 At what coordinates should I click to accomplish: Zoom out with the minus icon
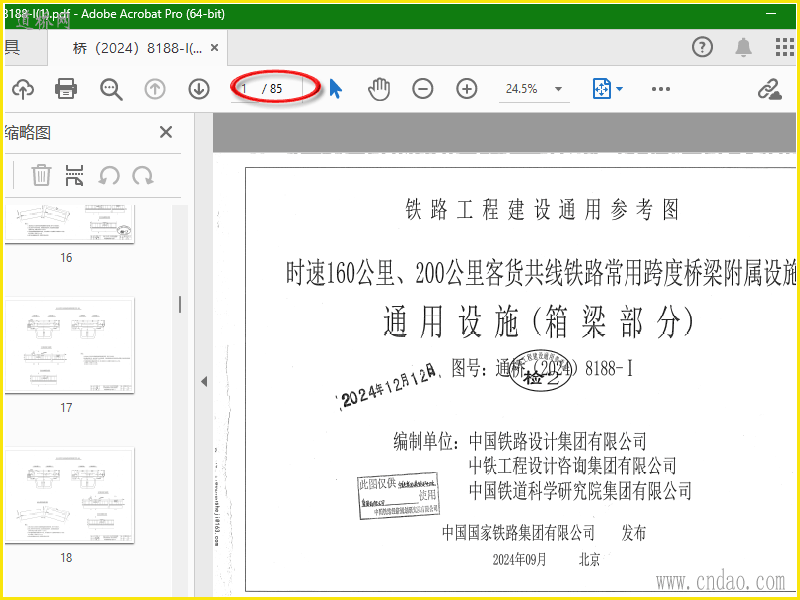(x=422, y=89)
